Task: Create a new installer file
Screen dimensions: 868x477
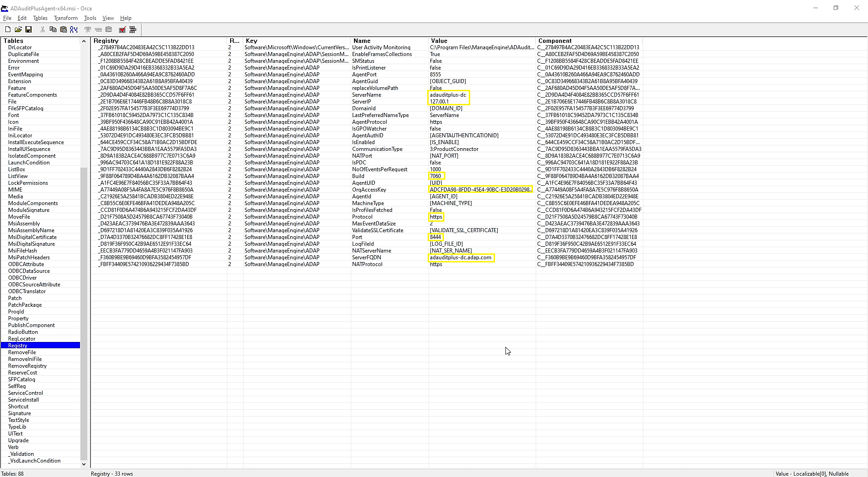Action: pos(8,29)
